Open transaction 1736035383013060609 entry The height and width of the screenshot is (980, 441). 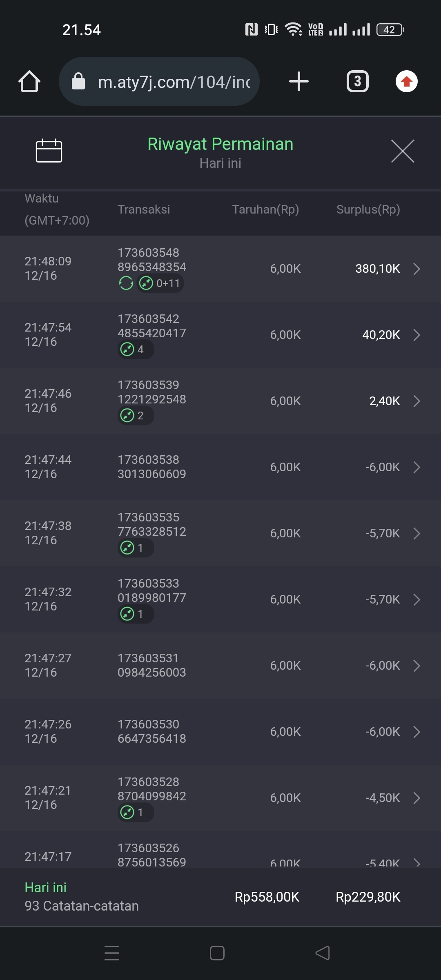(151, 467)
